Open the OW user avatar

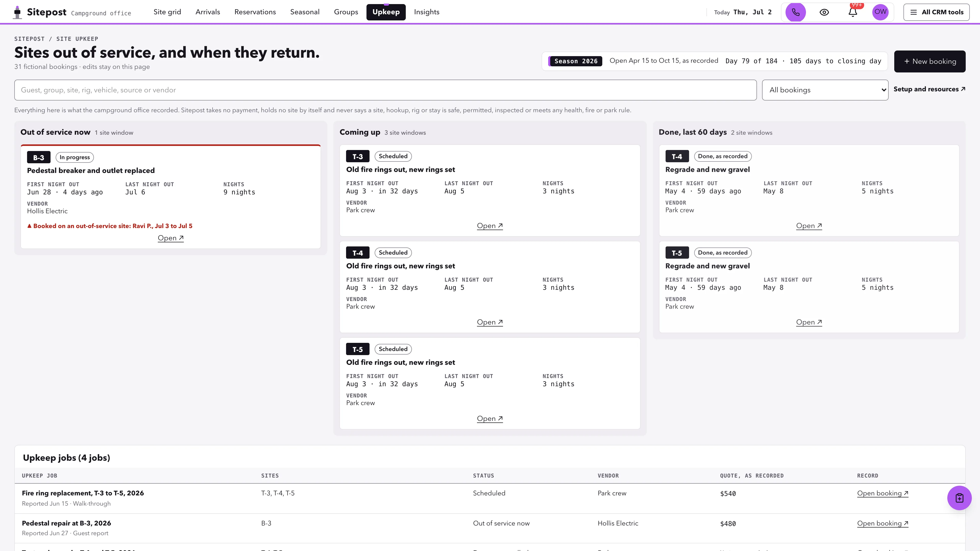click(x=880, y=12)
